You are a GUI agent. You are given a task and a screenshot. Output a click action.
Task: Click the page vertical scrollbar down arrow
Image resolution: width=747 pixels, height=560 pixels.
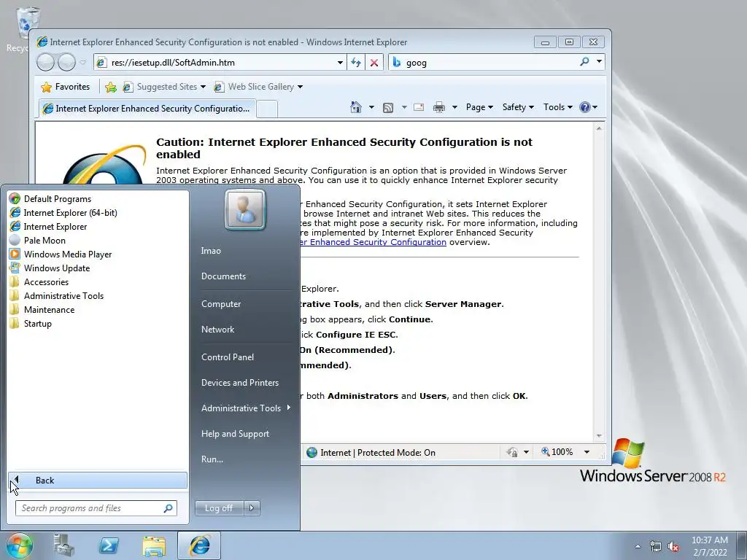coord(599,436)
